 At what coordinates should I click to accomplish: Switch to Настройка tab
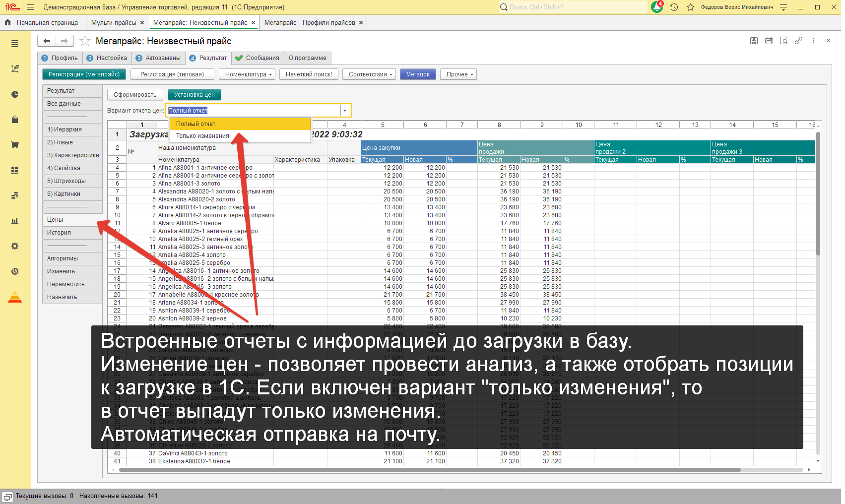tap(107, 58)
